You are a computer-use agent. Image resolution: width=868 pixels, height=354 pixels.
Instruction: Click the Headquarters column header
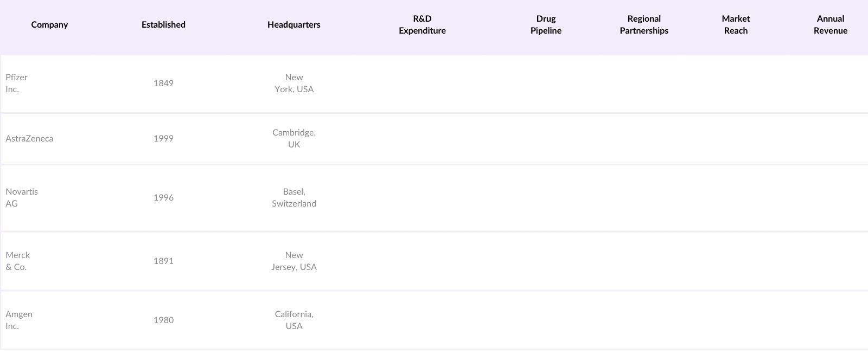(x=293, y=25)
